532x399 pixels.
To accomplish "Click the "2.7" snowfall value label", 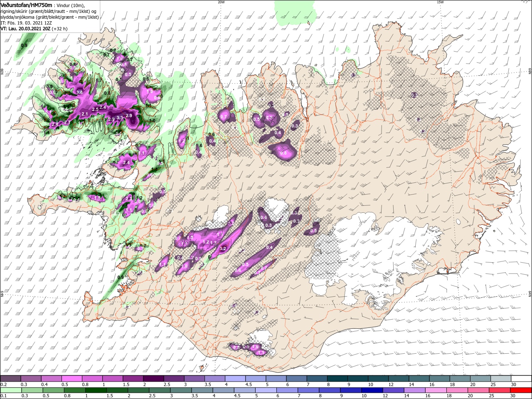I will coord(67,122).
